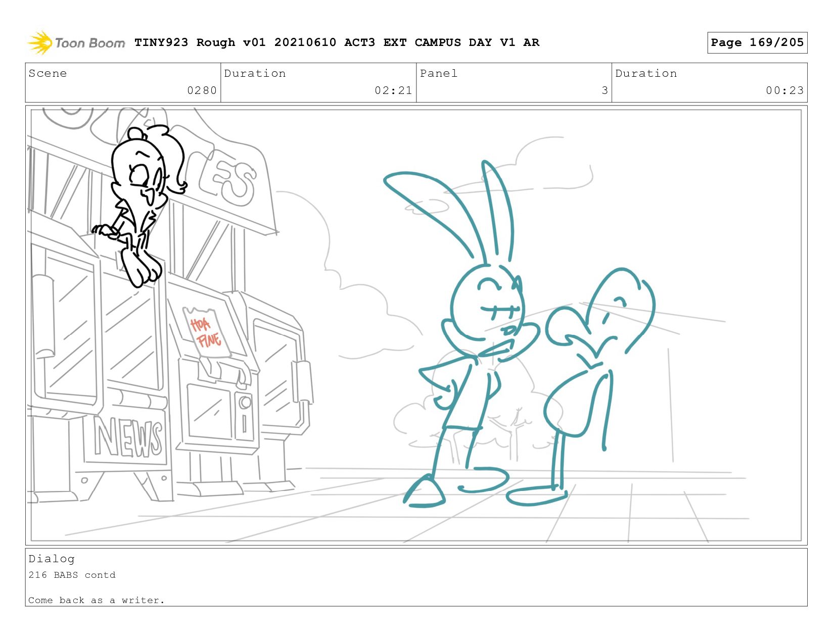Click the Dialog heading

pos(52,559)
